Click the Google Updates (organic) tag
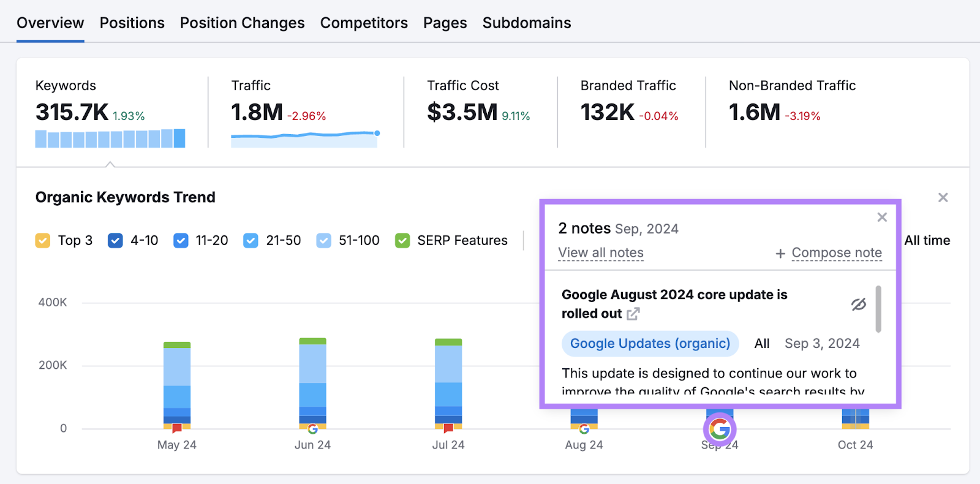Viewport: 980px width, 484px height. click(650, 344)
